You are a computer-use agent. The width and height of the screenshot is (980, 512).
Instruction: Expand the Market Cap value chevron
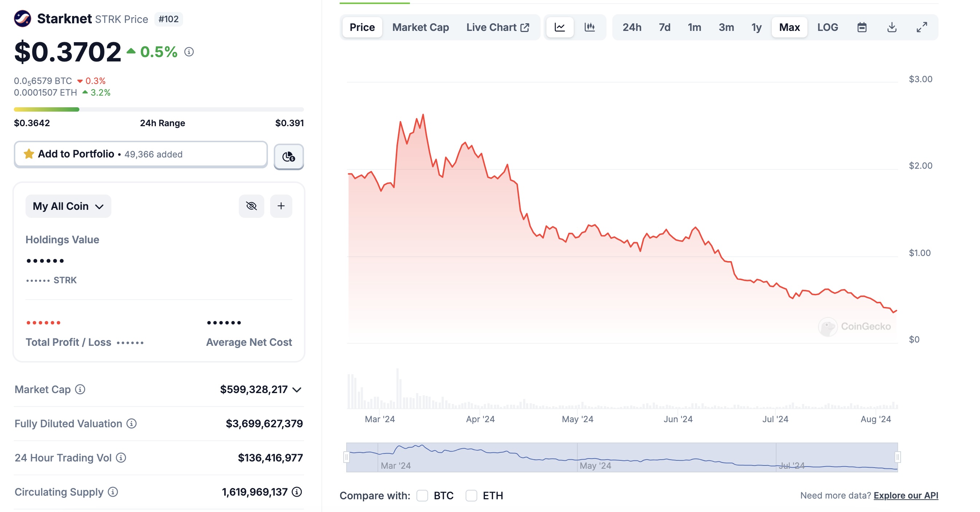point(297,389)
